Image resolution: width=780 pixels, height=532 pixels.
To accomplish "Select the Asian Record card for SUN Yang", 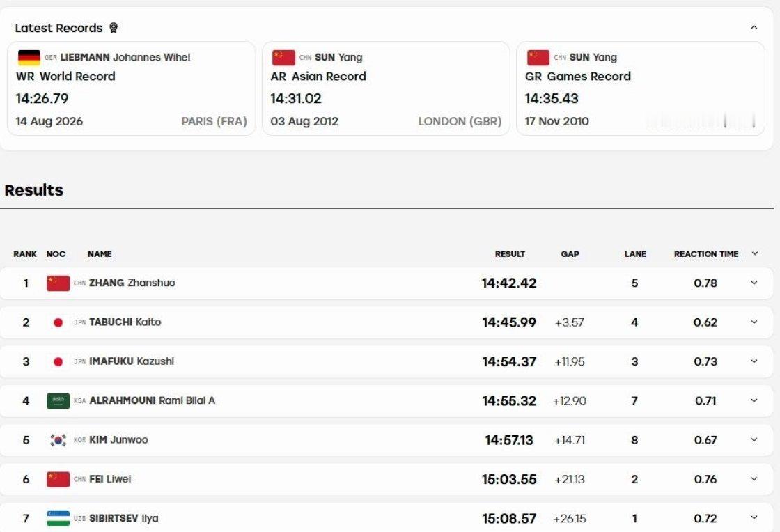I will (386, 88).
